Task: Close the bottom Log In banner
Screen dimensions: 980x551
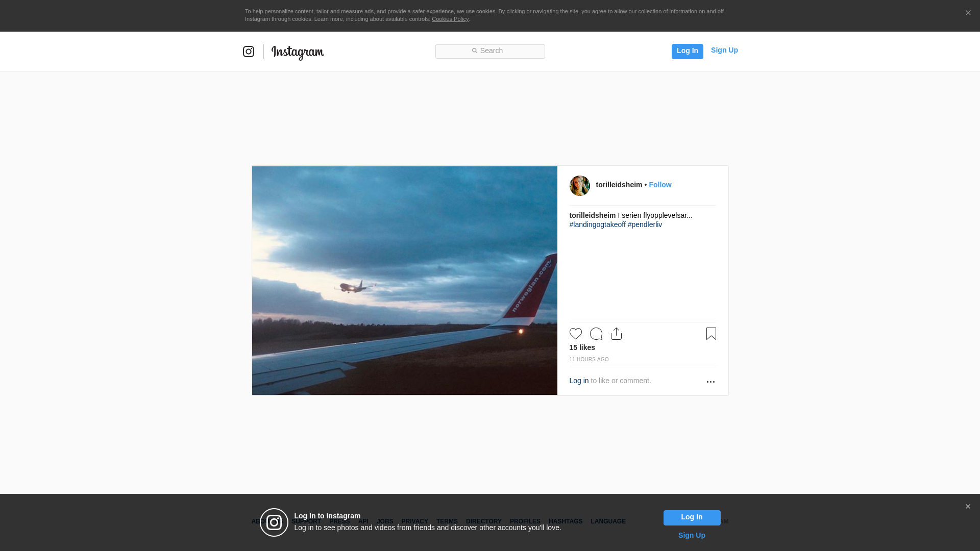Action: pyautogui.click(x=968, y=507)
